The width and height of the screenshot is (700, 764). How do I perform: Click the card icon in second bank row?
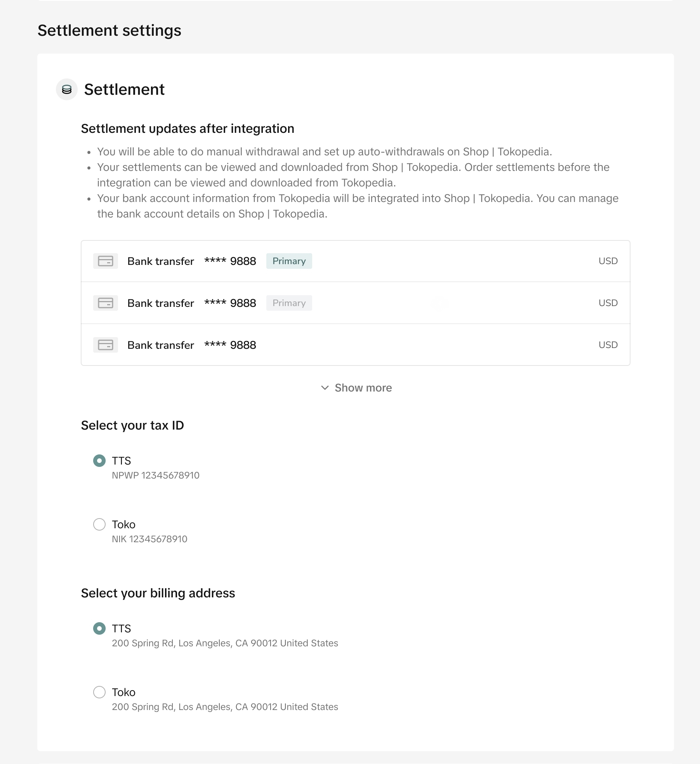point(105,303)
